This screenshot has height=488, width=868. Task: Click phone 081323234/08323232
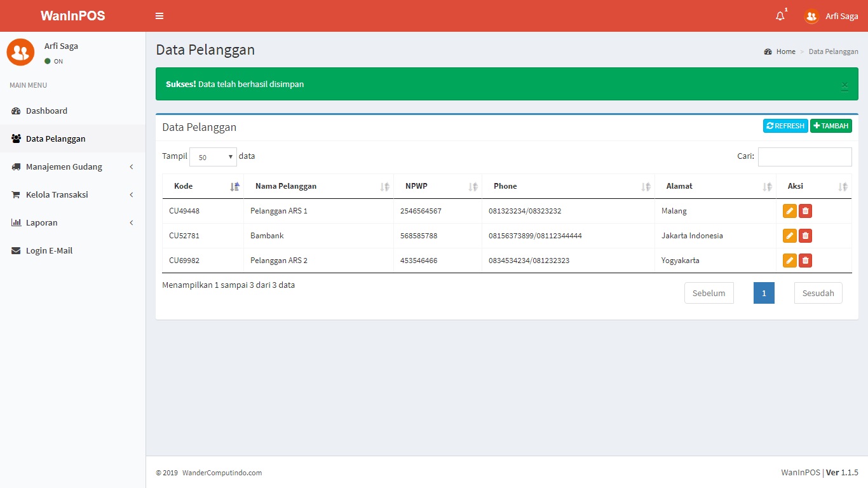point(525,211)
